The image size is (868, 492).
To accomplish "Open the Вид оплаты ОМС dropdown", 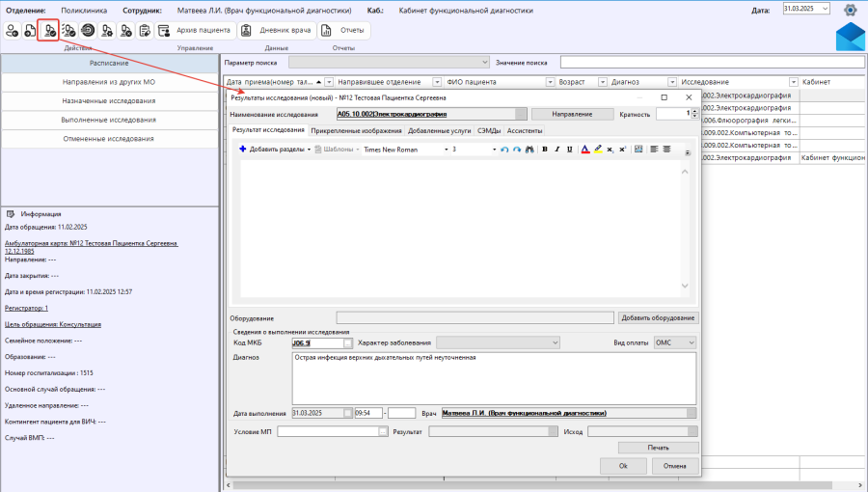I will (x=691, y=343).
